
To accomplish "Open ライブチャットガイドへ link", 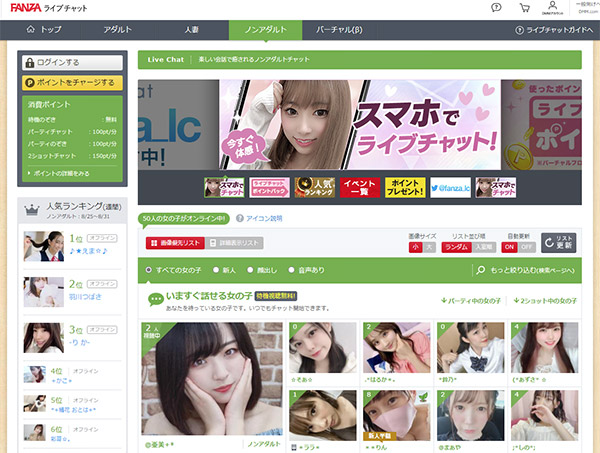I will 554,30.
